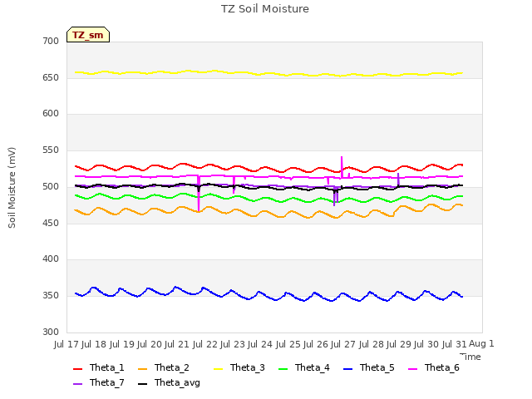Toggle Theta_1 series in legend

[x=99, y=367]
